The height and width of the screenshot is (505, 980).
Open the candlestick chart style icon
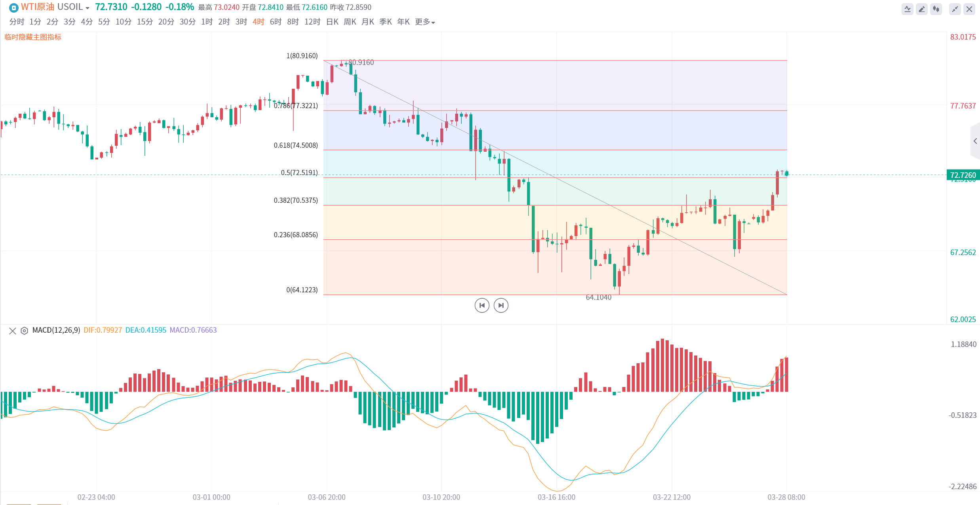[936, 9]
